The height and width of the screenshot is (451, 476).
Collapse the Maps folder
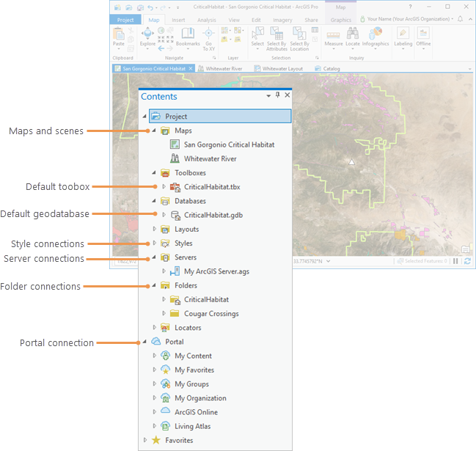pos(154,131)
